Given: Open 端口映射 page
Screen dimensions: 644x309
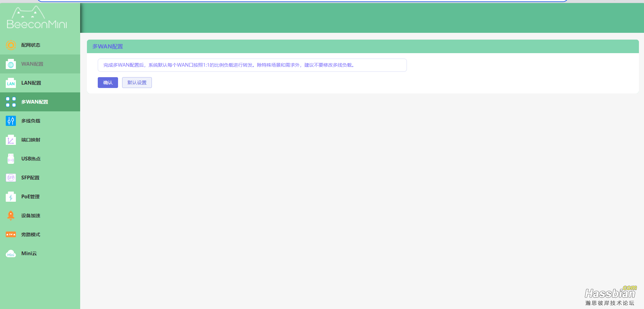Looking at the screenshot, I should 40,140.
